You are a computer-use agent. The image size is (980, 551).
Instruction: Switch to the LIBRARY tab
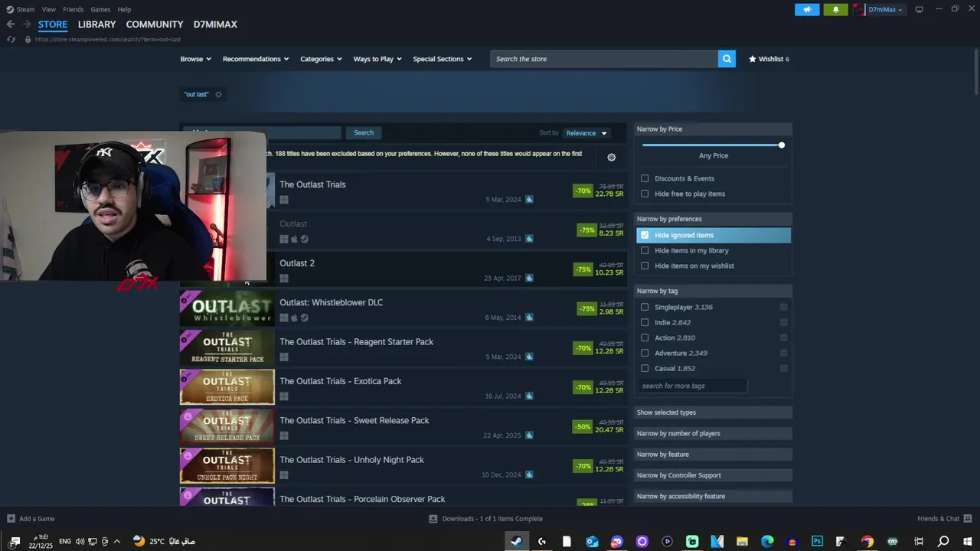[96, 24]
